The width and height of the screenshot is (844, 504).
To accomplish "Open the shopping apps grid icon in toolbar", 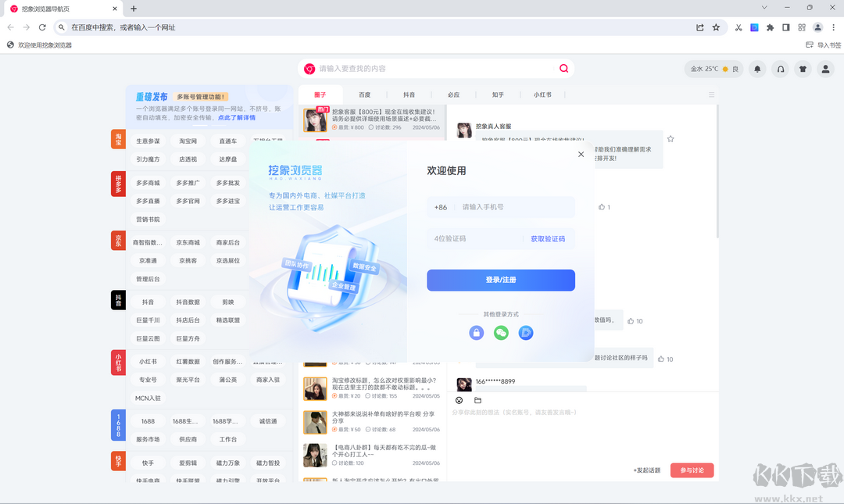I will point(802,27).
